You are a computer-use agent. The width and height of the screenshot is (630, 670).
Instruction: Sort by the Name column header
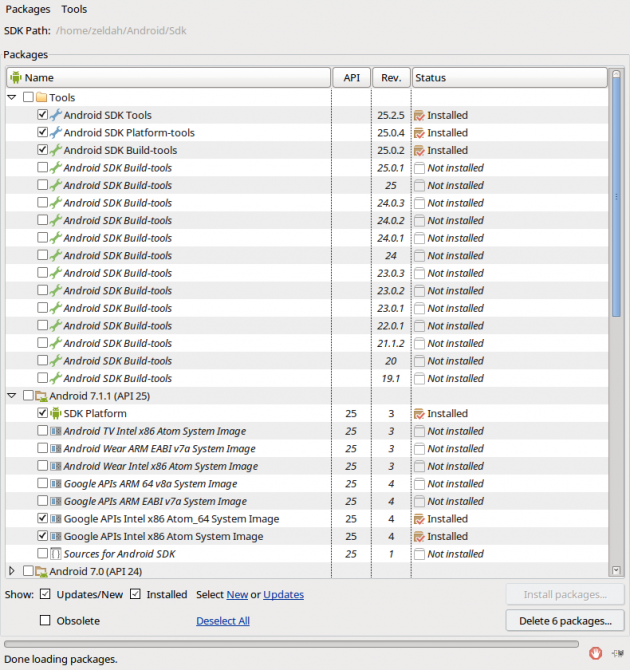pos(168,78)
